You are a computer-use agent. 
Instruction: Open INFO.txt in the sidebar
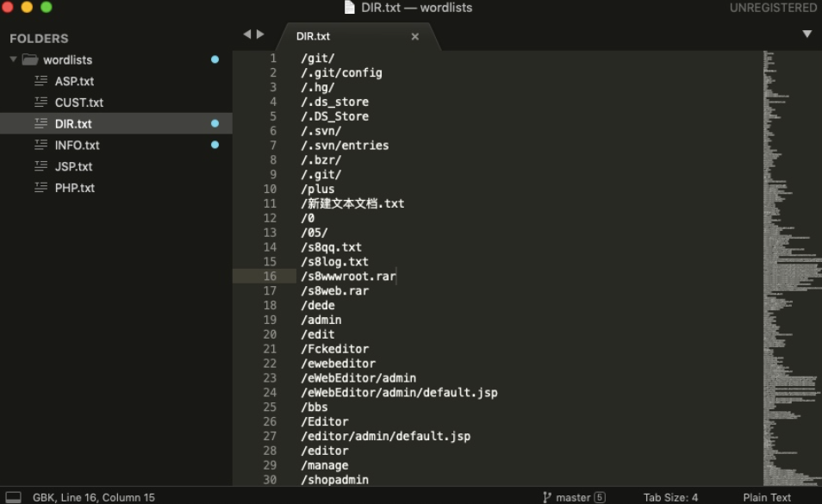tap(77, 145)
